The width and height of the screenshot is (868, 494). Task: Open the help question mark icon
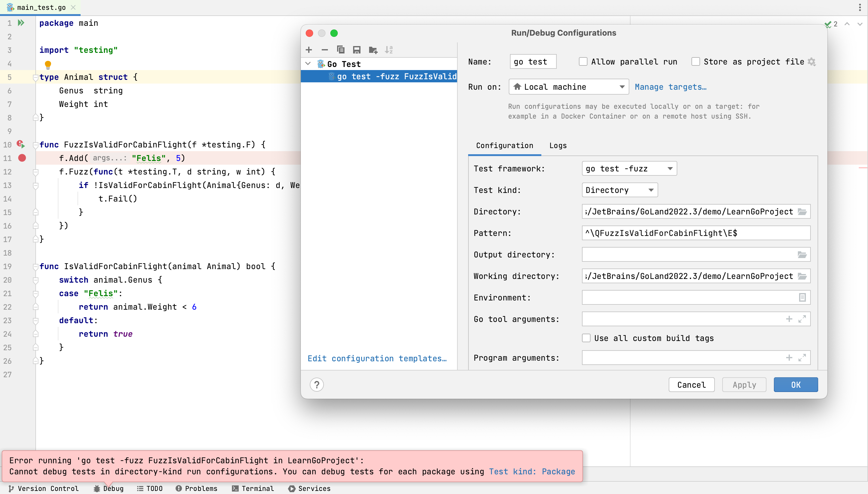(x=317, y=384)
